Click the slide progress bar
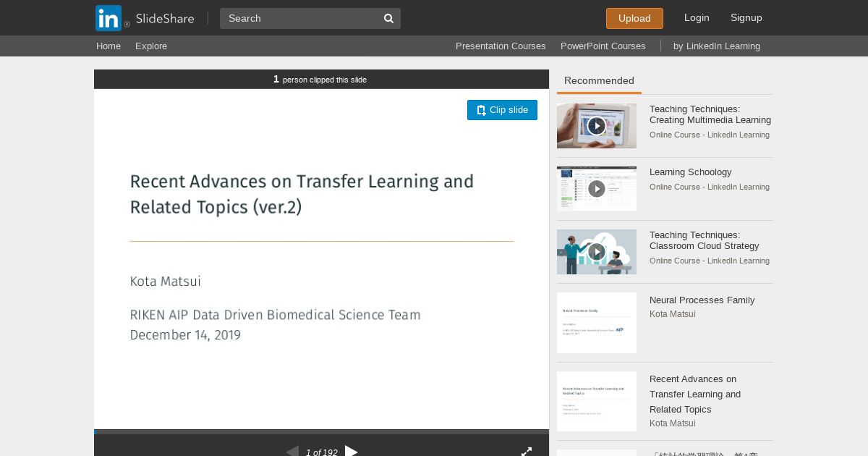 (321, 432)
